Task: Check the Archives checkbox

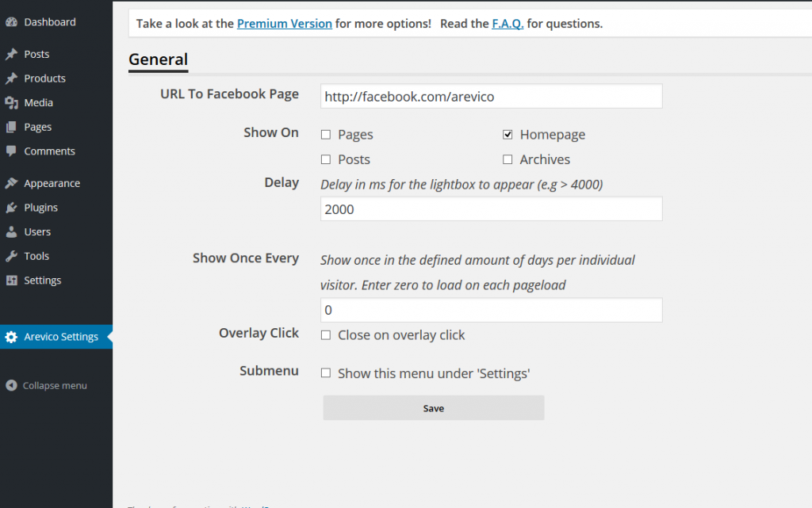Action: (507, 159)
